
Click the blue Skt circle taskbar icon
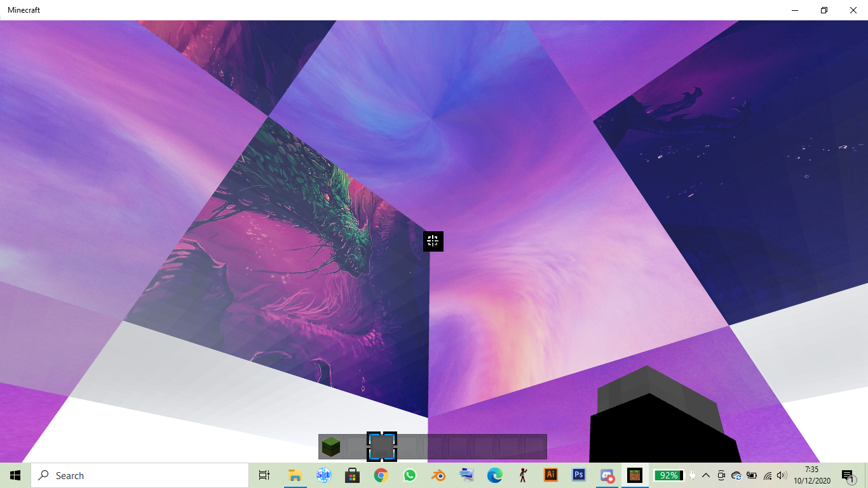coord(324,475)
